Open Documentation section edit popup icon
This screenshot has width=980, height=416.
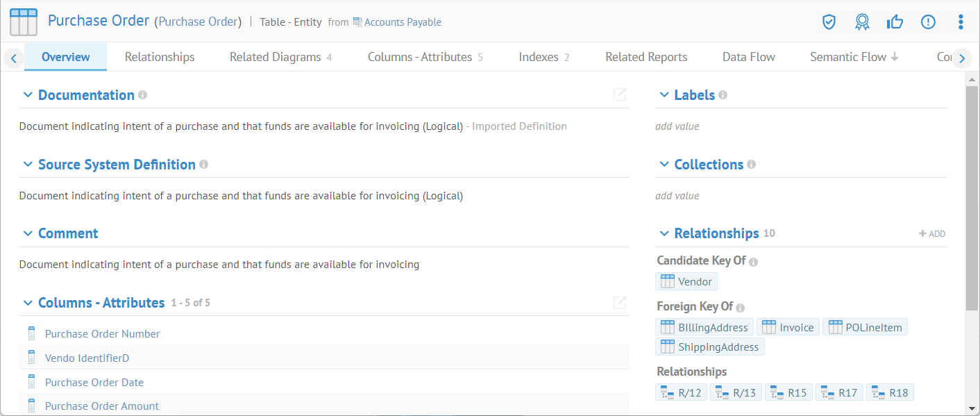coord(620,94)
